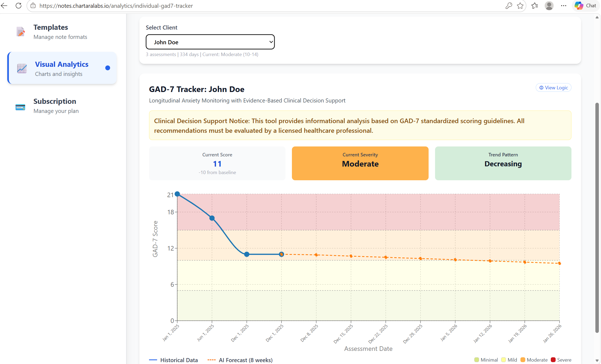
Task: Click the Jan 26, 2026 forecast point
Action: coord(559,263)
